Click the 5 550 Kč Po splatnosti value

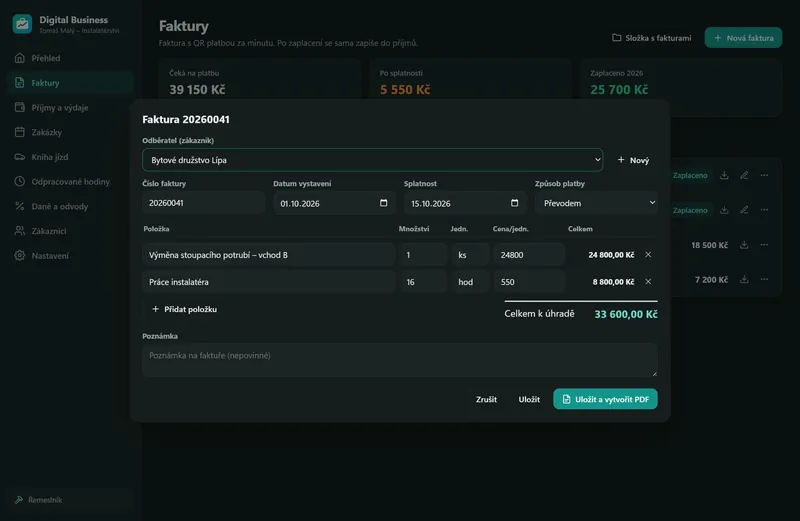405,90
